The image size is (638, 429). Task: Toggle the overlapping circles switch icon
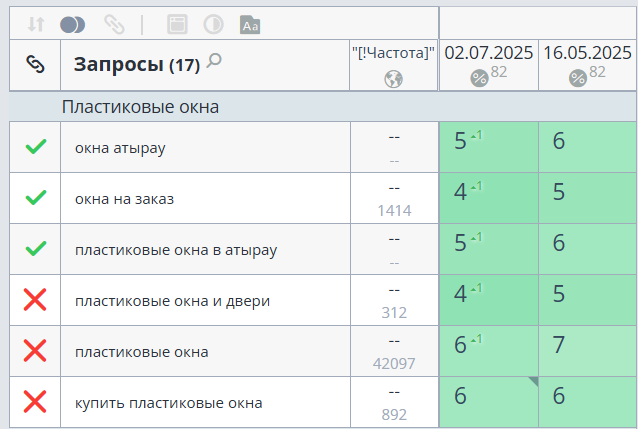72,25
